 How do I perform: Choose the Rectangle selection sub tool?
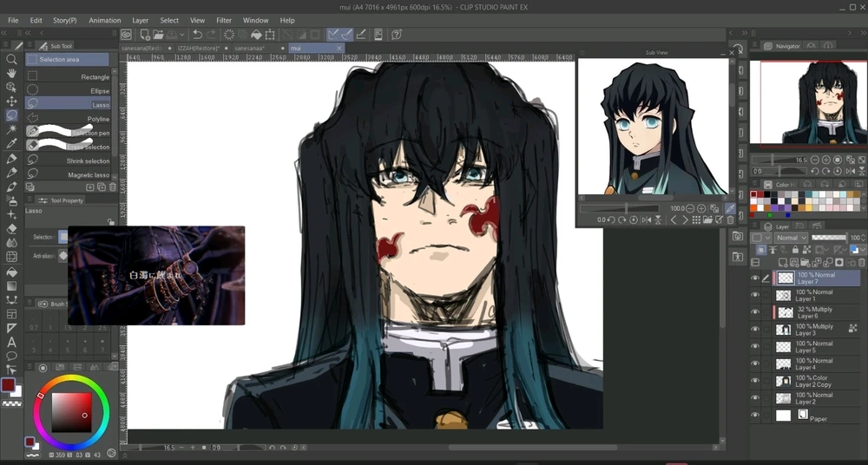point(68,76)
